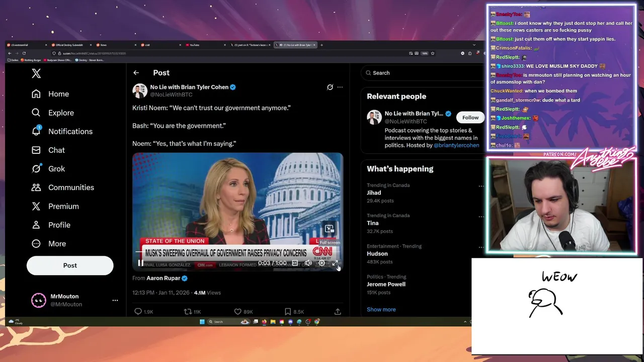Viewport: 644px width, 362px height.
Task: Like the post showing 89K likes
Action: [244, 312]
